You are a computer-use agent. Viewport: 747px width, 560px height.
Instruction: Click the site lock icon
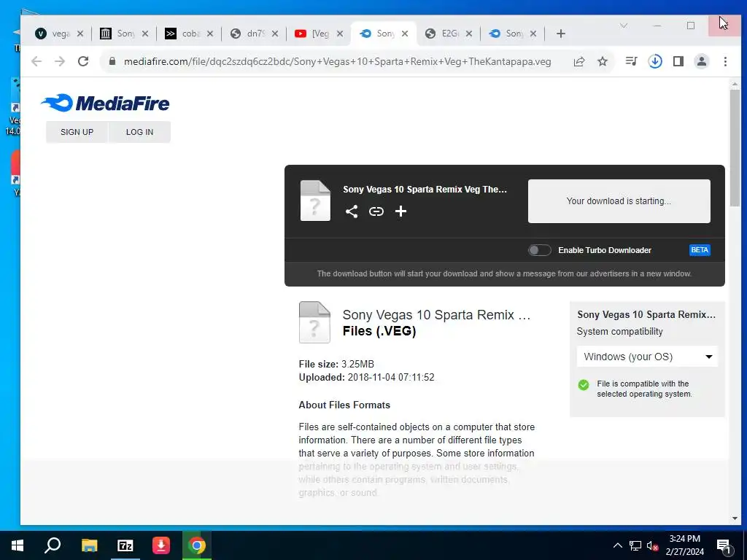point(112,61)
